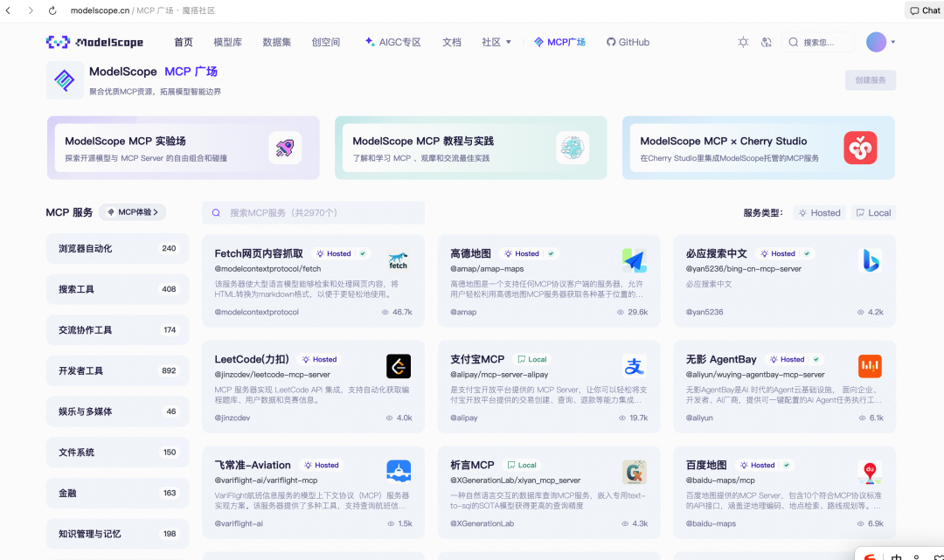Click the 创建服务 button
The image size is (944, 560).
coord(870,80)
